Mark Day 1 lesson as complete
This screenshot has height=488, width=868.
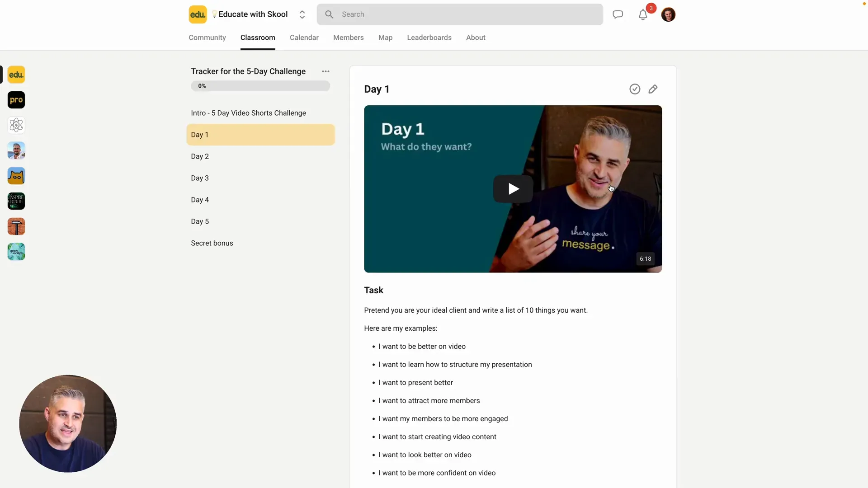coord(635,89)
